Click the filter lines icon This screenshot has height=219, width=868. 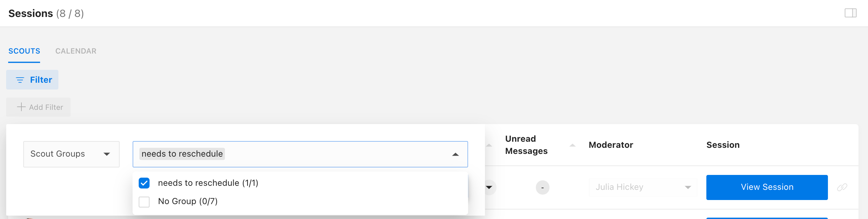20,80
